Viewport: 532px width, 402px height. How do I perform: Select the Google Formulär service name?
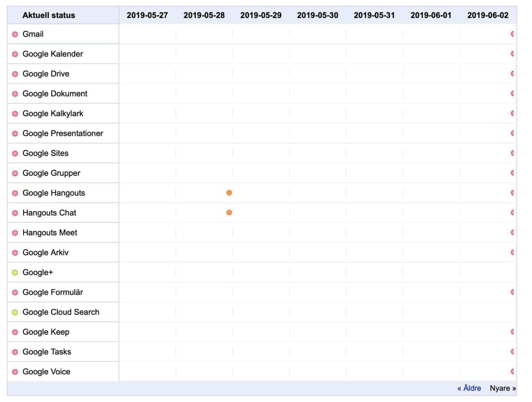[53, 292]
